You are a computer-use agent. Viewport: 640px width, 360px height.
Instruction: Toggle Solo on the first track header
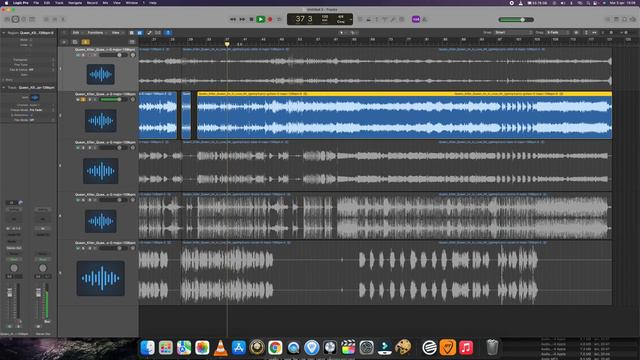(83, 55)
